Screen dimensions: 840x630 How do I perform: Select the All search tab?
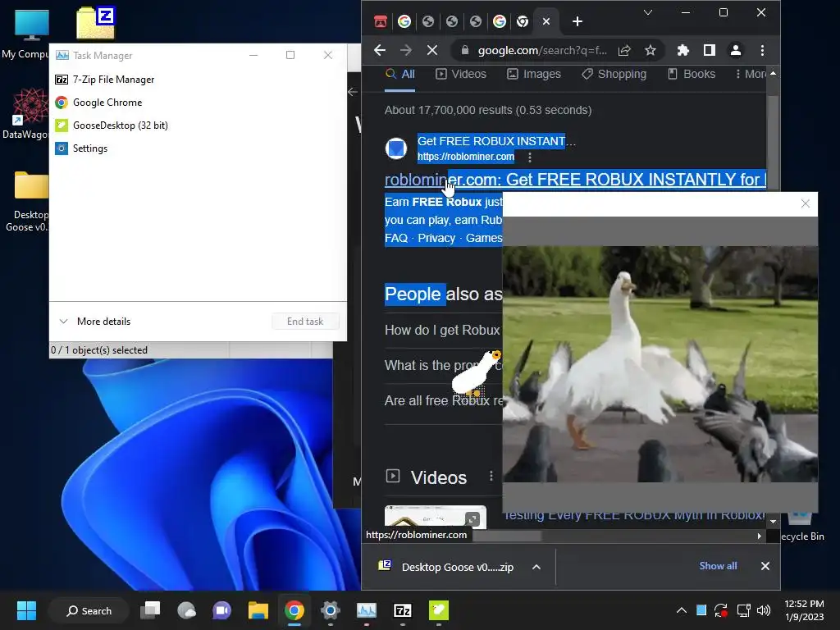pyautogui.click(x=400, y=74)
